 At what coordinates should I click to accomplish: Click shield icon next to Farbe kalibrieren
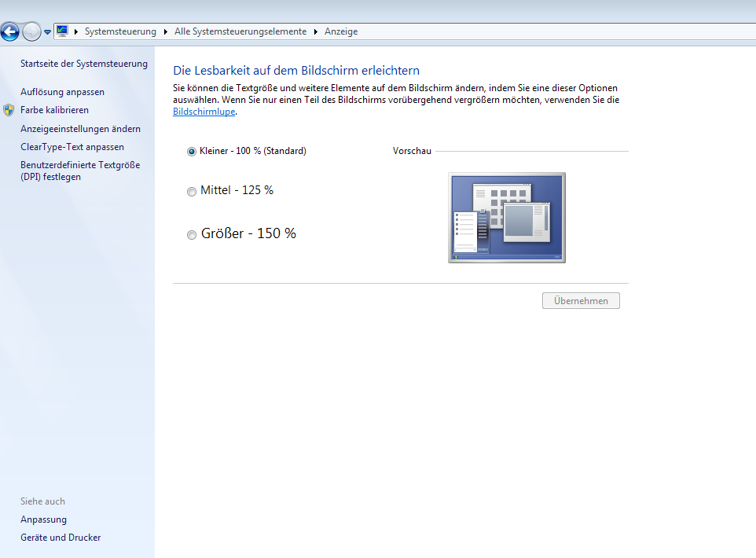click(9, 110)
